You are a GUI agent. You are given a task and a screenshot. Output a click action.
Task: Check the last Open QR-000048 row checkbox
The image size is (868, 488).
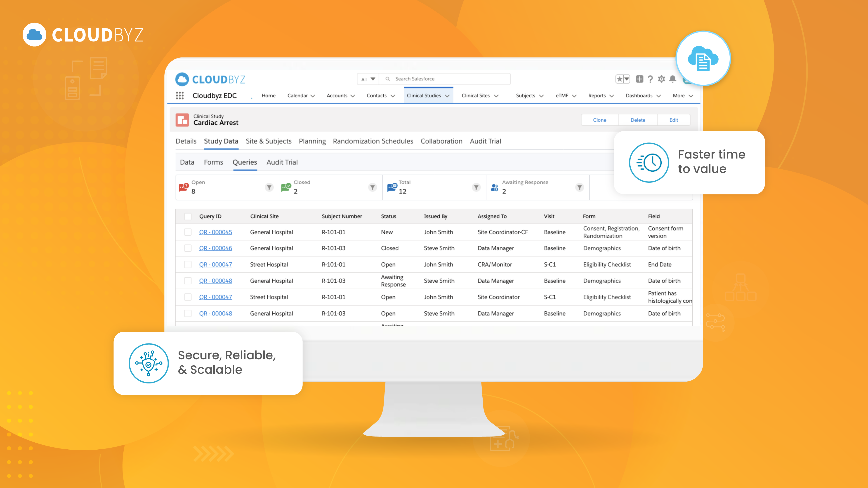click(x=188, y=313)
